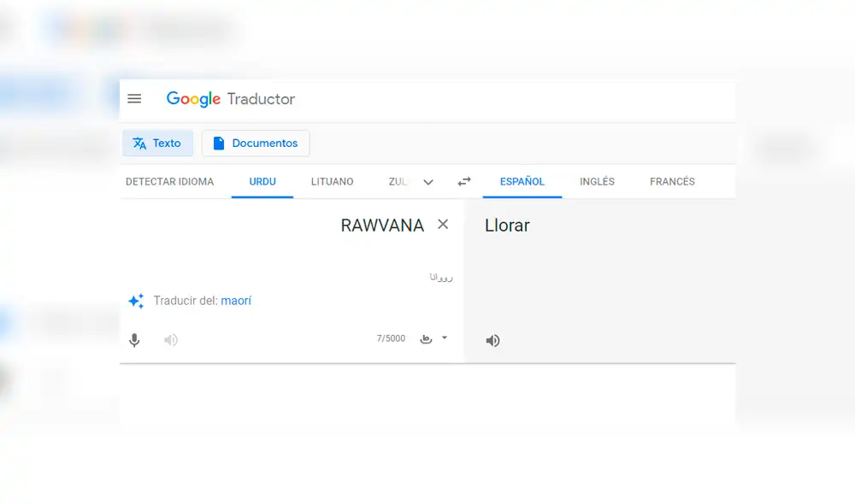855x504 pixels.
Task: Click the sparkle icon beside "Traducir del"
Action: [x=135, y=301]
